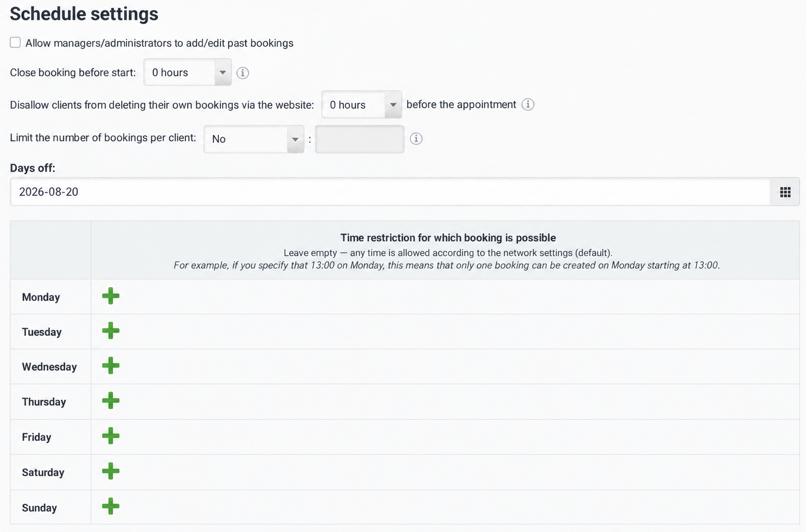
Task: Open the Close booking before start dropdown
Action: coord(188,72)
